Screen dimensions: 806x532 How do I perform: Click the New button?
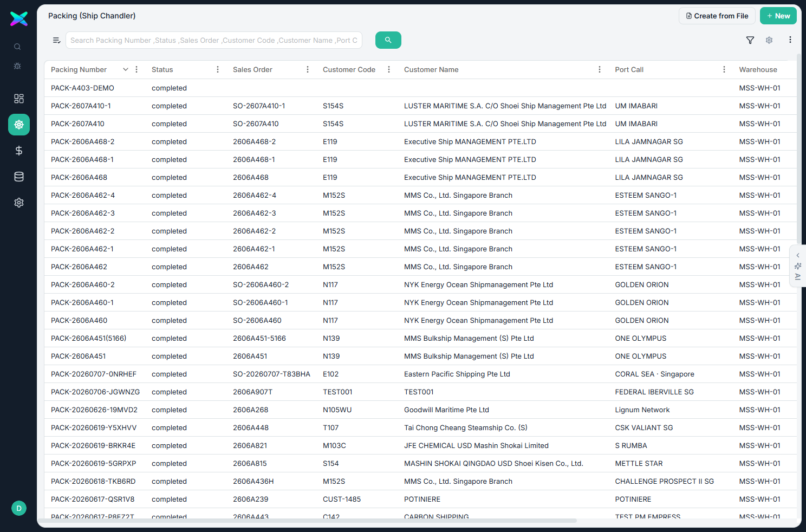tap(778, 16)
